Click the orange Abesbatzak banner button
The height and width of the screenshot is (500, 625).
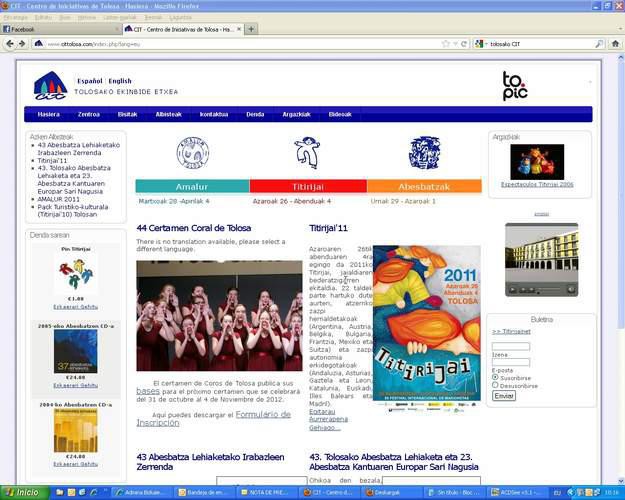click(x=424, y=186)
